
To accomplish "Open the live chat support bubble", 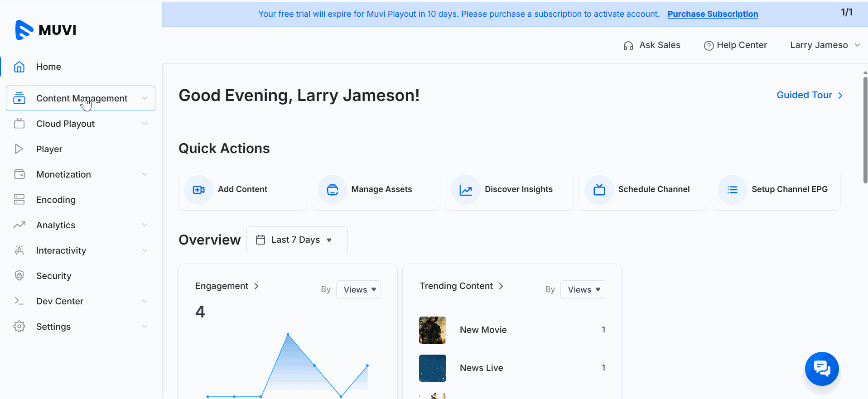I will (x=821, y=369).
